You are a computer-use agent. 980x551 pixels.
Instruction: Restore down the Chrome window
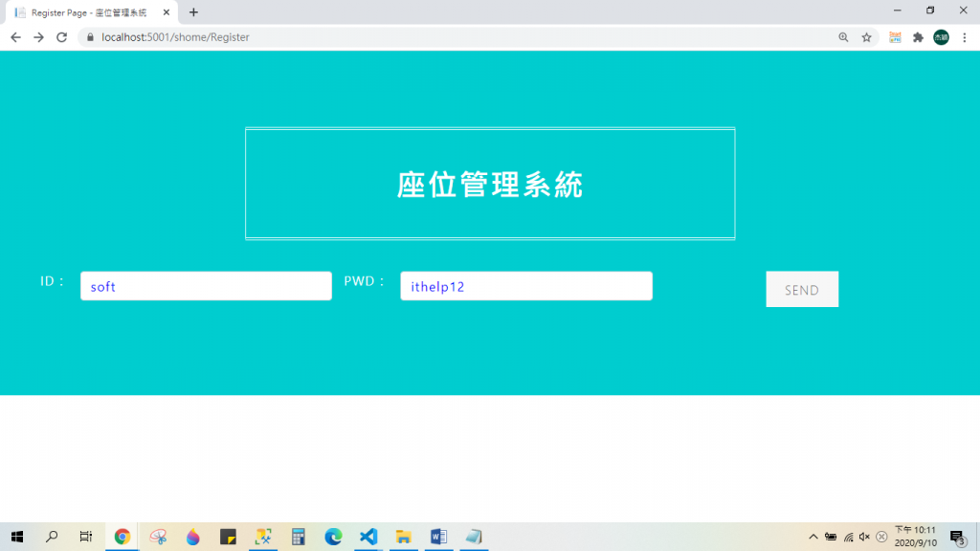coord(930,11)
